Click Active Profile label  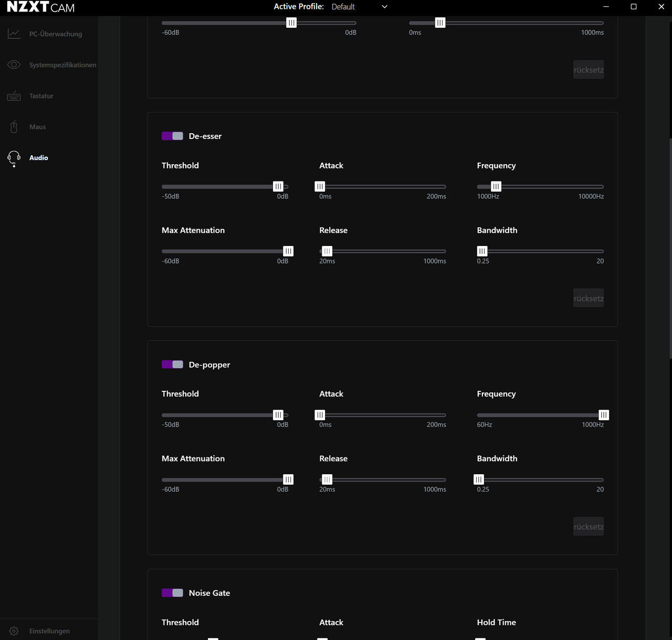point(299,7)
